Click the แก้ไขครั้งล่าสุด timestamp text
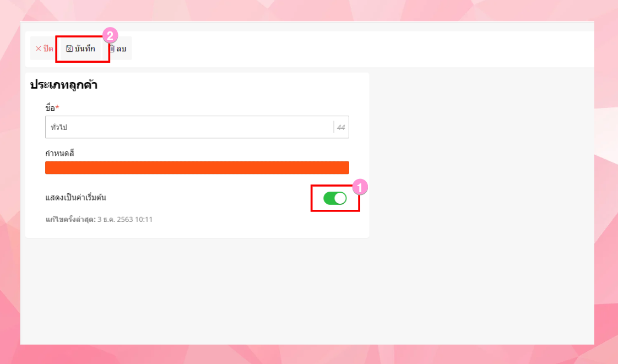This screenshot has height=364, width=618. pos(99,219)
